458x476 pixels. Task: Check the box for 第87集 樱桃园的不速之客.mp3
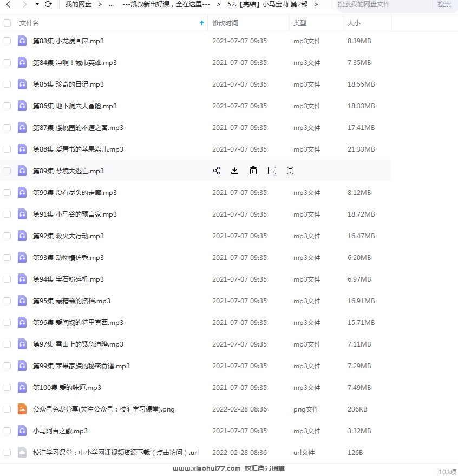tap(7, 127)
